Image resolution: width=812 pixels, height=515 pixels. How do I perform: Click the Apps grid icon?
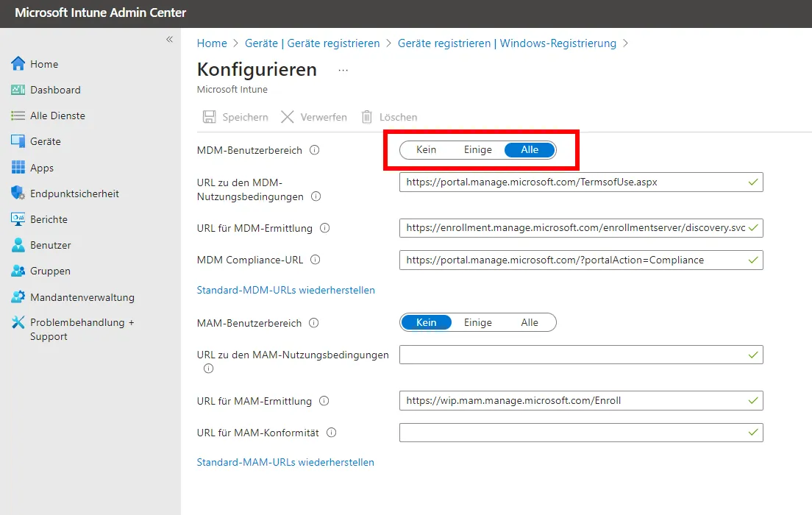coord(18,168)
